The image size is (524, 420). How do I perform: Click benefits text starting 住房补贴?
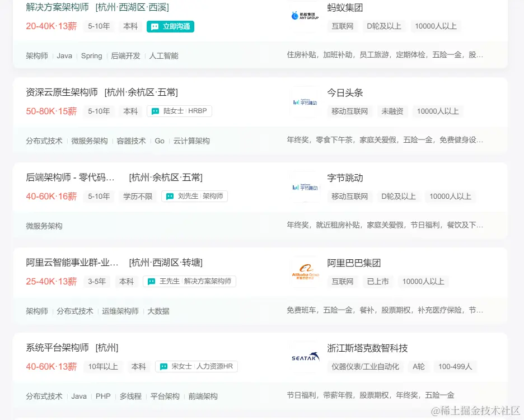coord(385,55)
